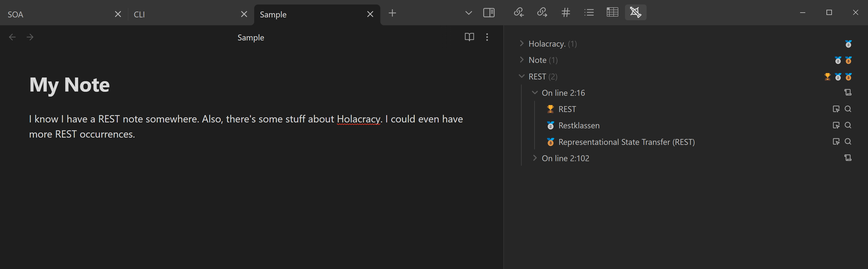The width and height of the screenshot is (868, 269).
Task: Click the replace-all icon on line 2:16
Action: pos(848,92)
